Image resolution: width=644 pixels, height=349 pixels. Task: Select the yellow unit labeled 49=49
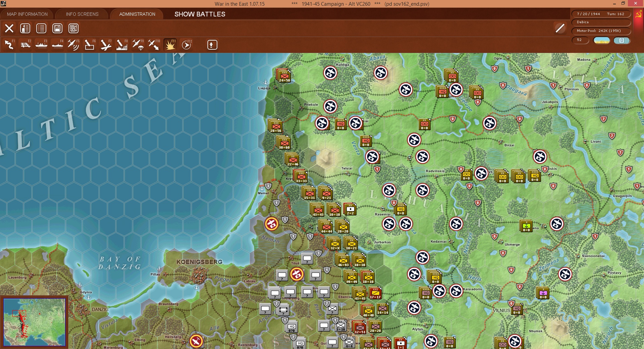click(x=351, y=277)
